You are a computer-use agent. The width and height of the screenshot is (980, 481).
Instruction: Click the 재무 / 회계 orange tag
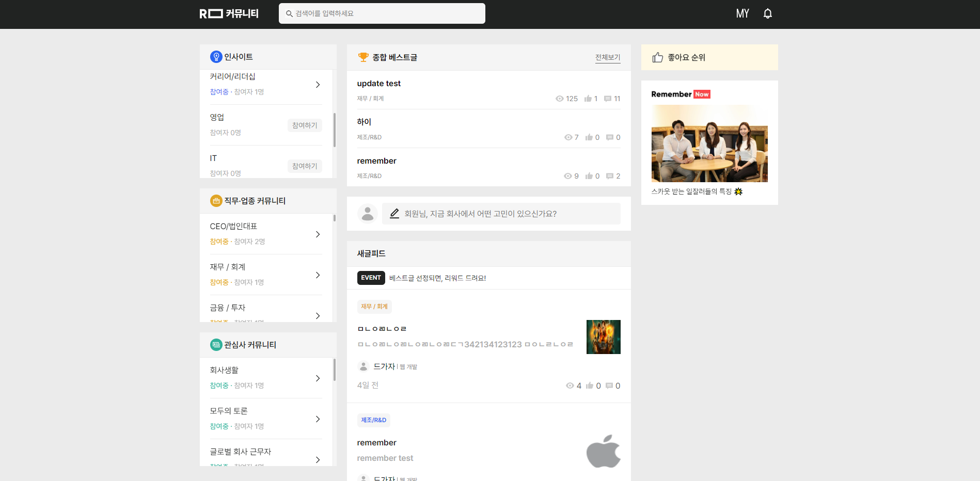374,307
